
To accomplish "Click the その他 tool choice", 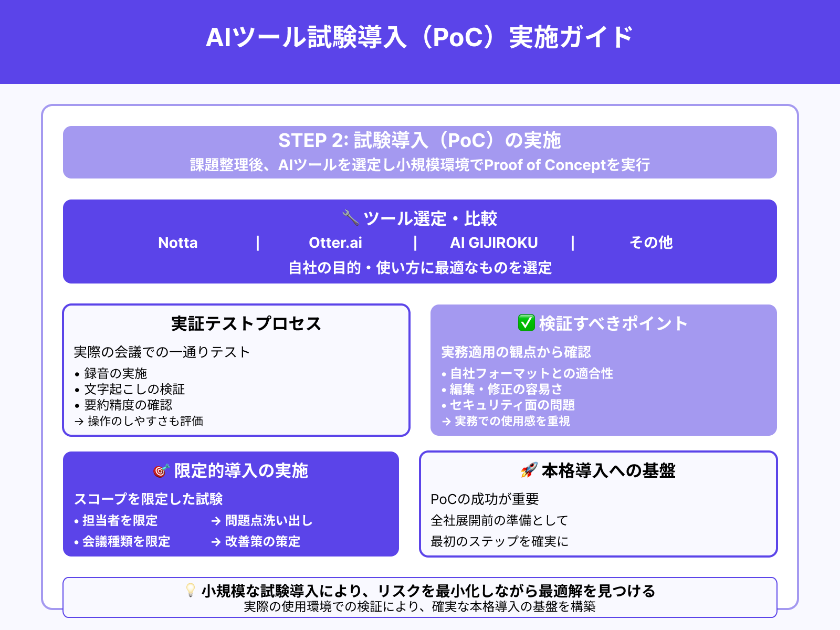I will [651, 243].
